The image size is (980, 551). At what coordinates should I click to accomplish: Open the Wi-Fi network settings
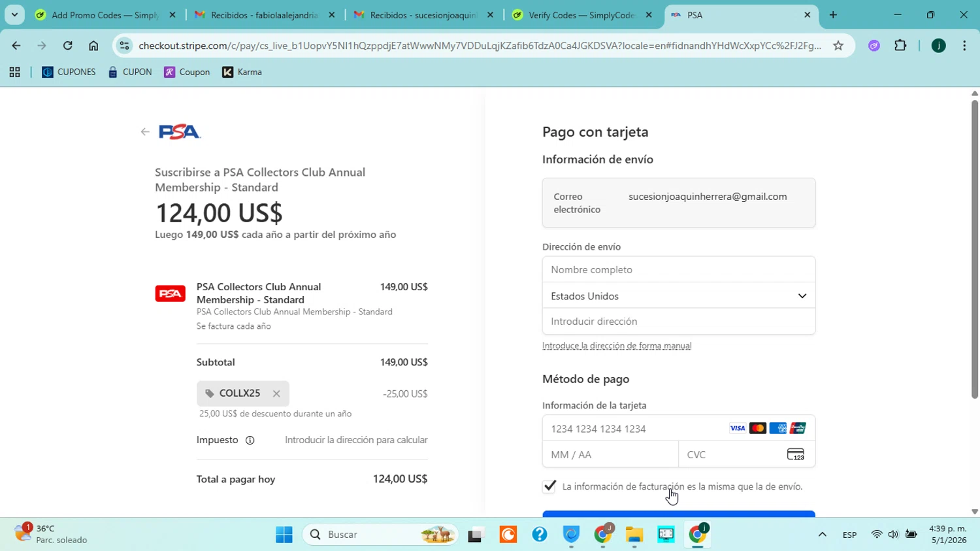[877, 535]
